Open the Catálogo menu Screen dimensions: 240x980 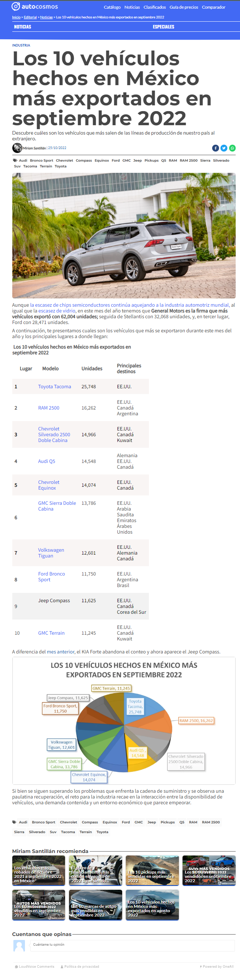[112, 7]
